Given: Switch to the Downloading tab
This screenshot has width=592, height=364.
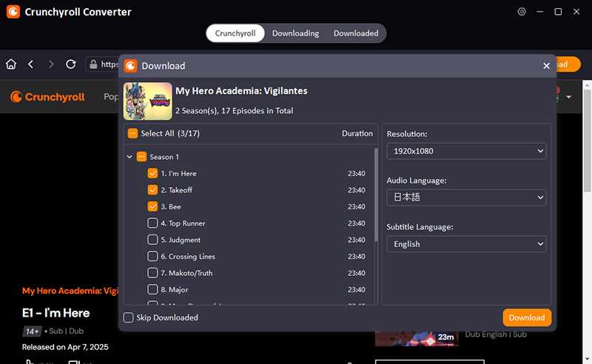Looking at the screenshot, I should pos(295,33).
